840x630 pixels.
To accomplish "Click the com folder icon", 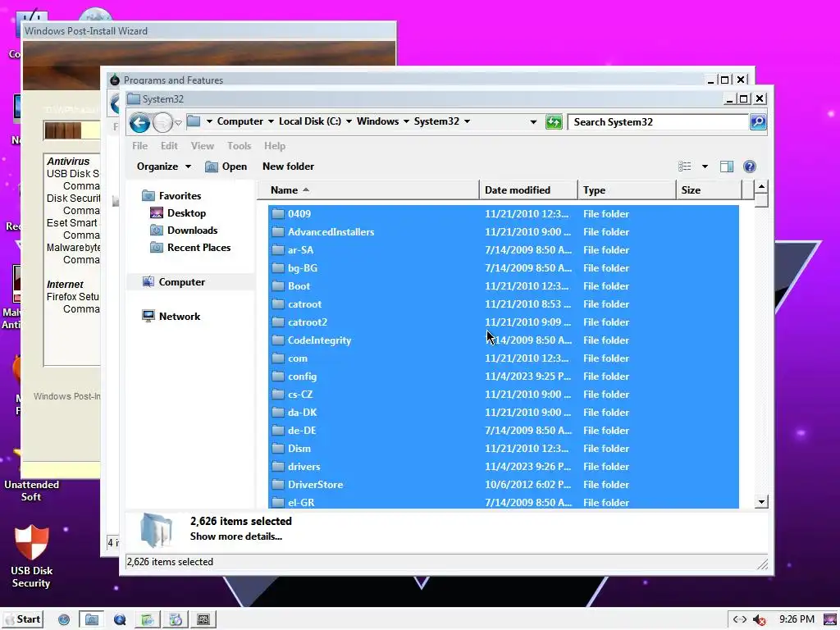I will pos(277,358).
